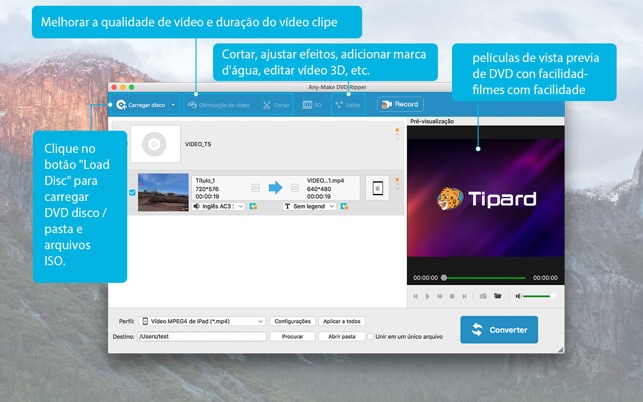Click the window resize grip corner
643x402 pixels.
tap(561, 349)
